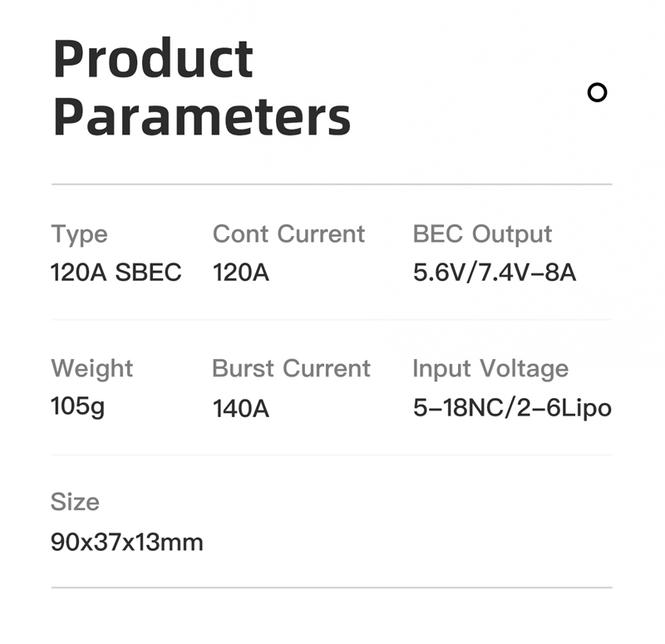This screenshot has height=644, width=665.
Task: Click the top divider line under the title
Action: [x=332, y=184]
